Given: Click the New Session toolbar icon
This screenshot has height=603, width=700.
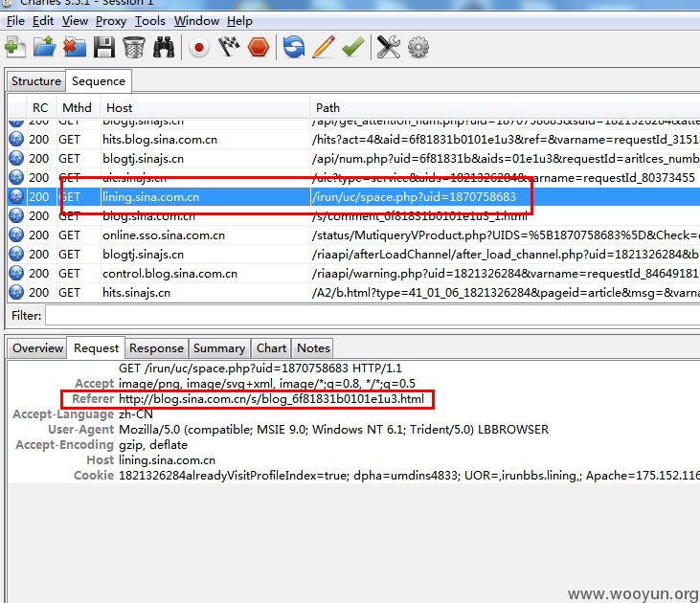Looking at the screenshot, I should (x=14, y=47).
